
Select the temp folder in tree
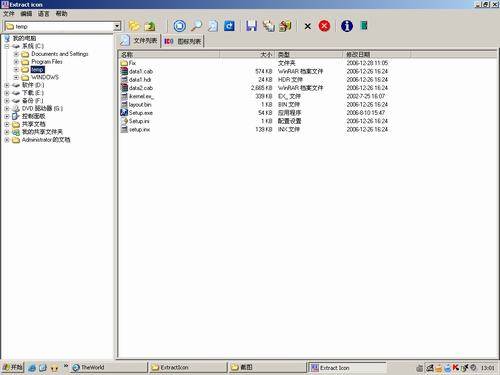point(37,69)
